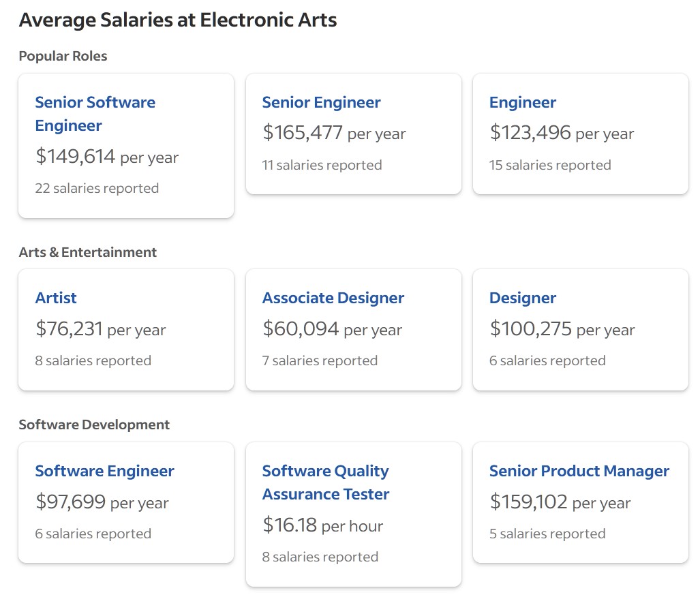
Task: Click the $16.18 per hour wage figure
Action: coord(323,525)
